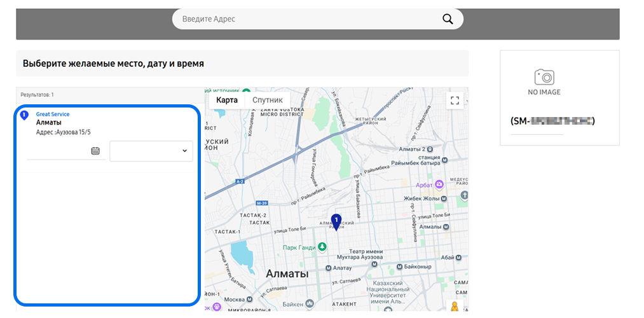Click the Street View pegman icon
644x318 pixels.
(455, 307)
